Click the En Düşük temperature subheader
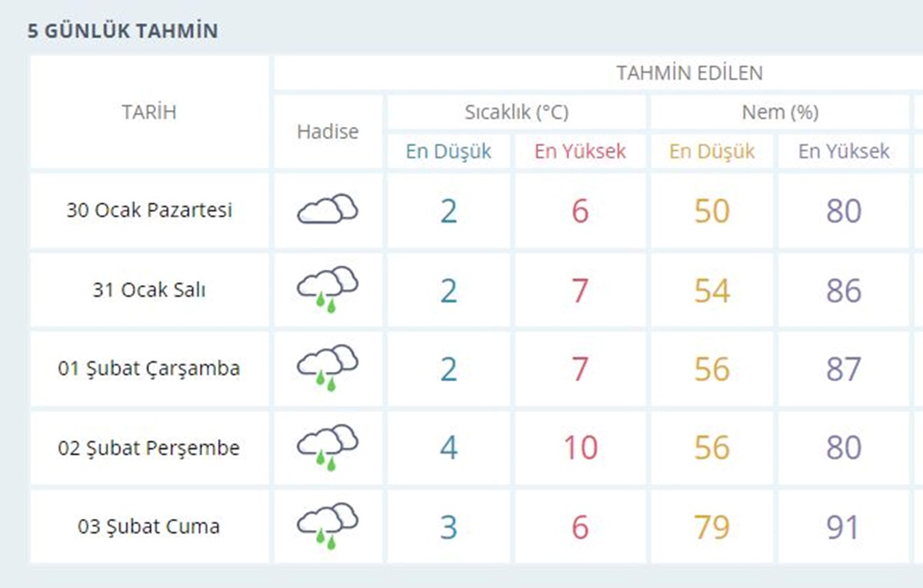This screenshot has height=588, width=923. click(x=448, y=151)
